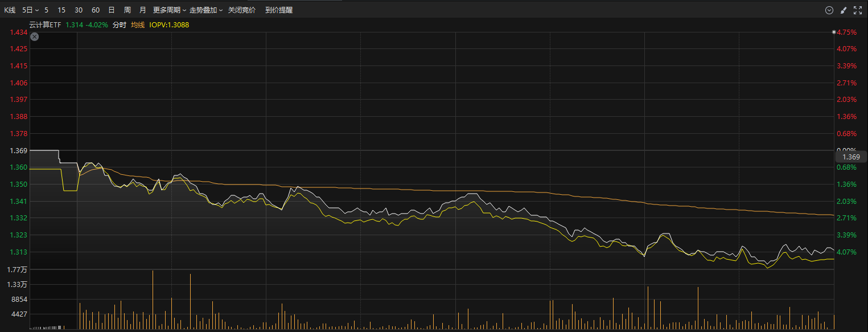This screenshot has width=868, height=332.
Task: Switch to the 月 monthly period
Action: (x=142, y=10)
